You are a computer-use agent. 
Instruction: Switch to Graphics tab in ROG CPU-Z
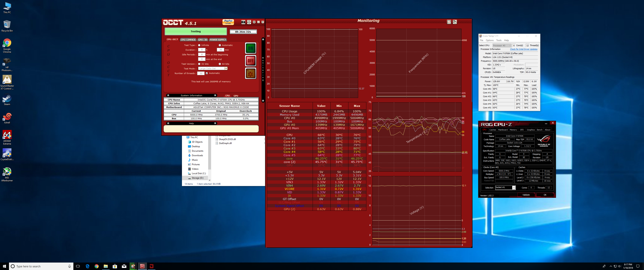(531, 130)
